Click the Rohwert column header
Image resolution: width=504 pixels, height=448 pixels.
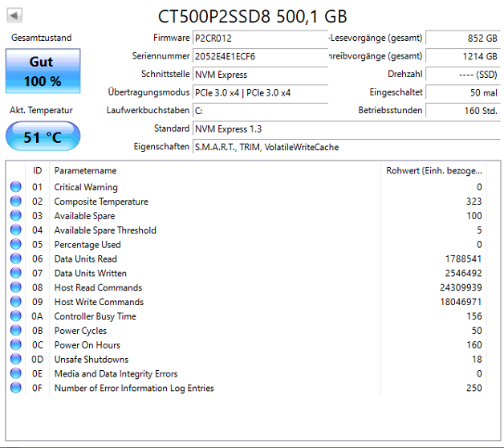tap(434, 170)
